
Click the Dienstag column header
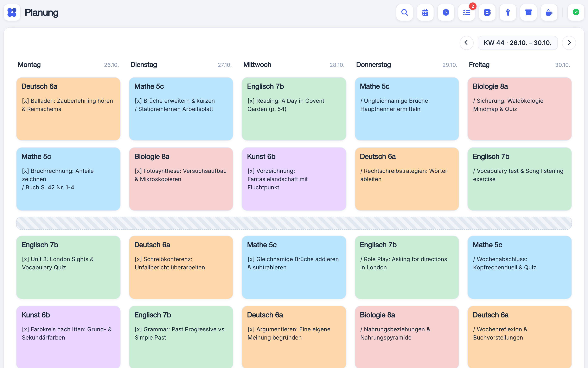pos(144,65)
